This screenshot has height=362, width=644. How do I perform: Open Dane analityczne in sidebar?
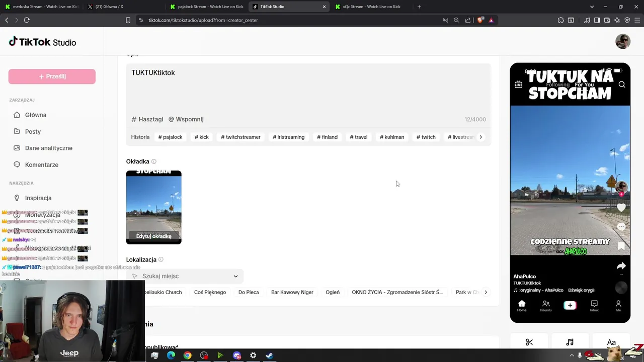[x=49, y=148]
